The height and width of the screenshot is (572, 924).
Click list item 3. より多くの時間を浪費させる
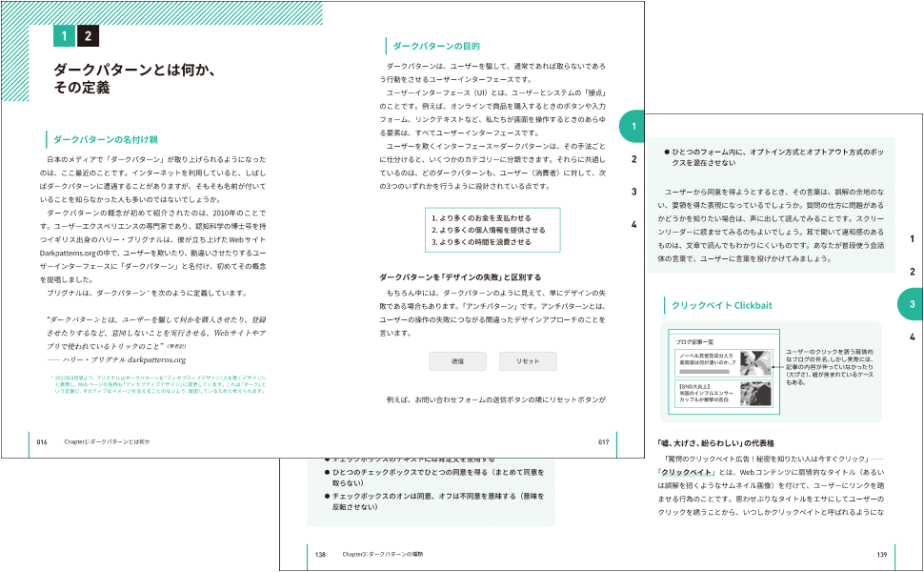pyautogui.click(x=481, y=242)
